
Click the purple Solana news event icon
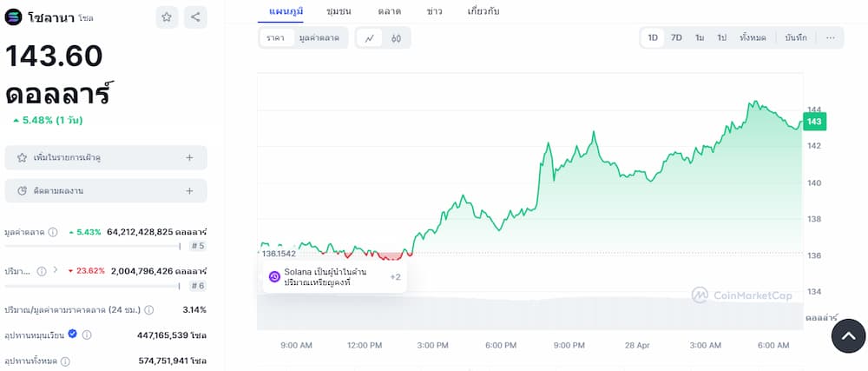[274, 277]
